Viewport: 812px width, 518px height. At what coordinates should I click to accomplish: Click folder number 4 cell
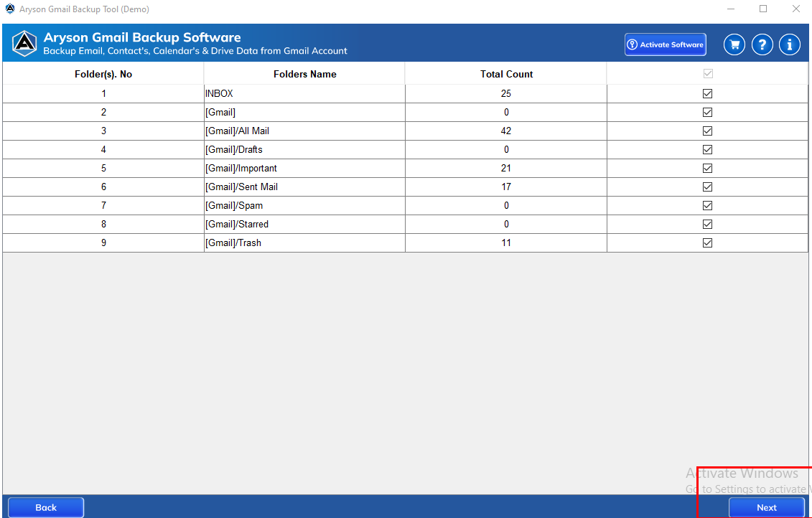point(103,149)
